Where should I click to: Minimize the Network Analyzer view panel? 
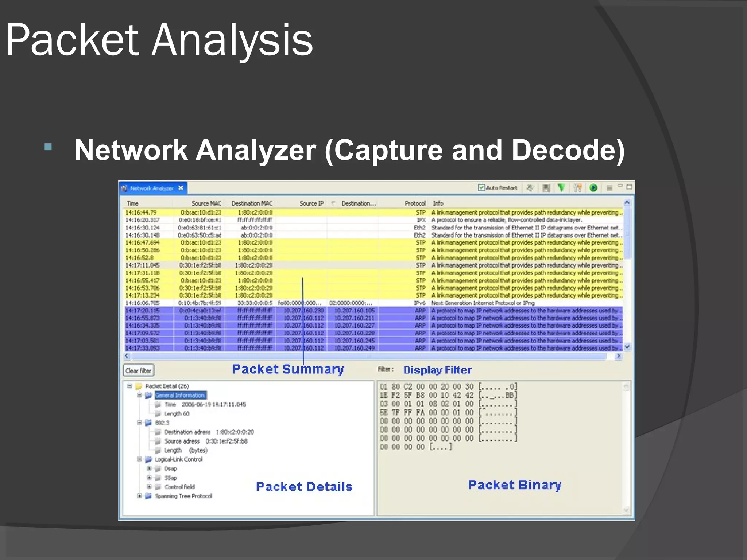tap(620, 186)
